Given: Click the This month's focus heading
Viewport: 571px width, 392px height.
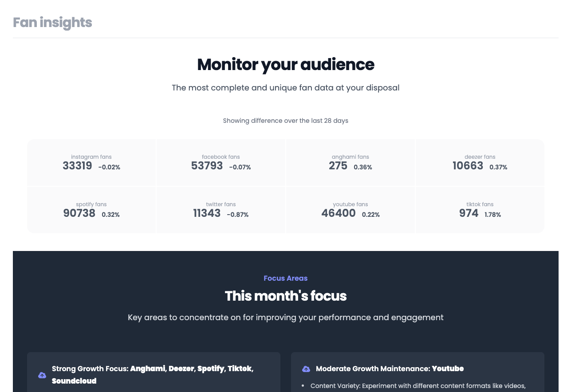Looking at the screenshot, I should 285,296.
